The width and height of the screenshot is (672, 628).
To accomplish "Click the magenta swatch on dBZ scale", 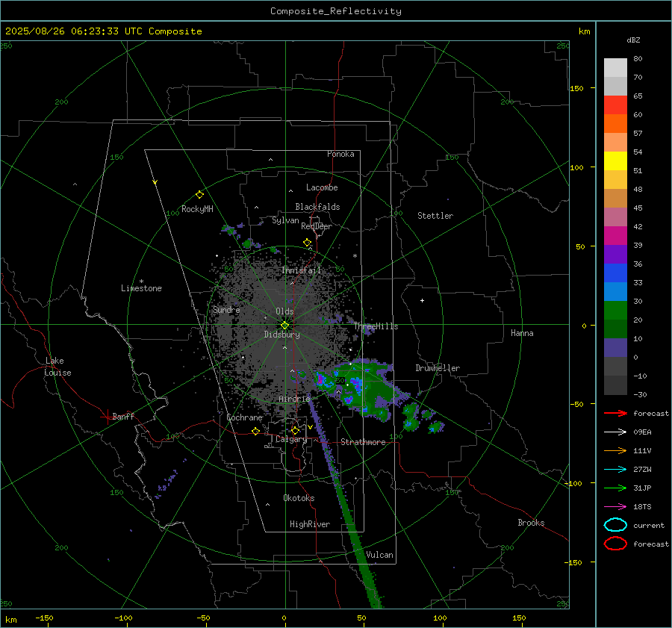I will [615, 236].
